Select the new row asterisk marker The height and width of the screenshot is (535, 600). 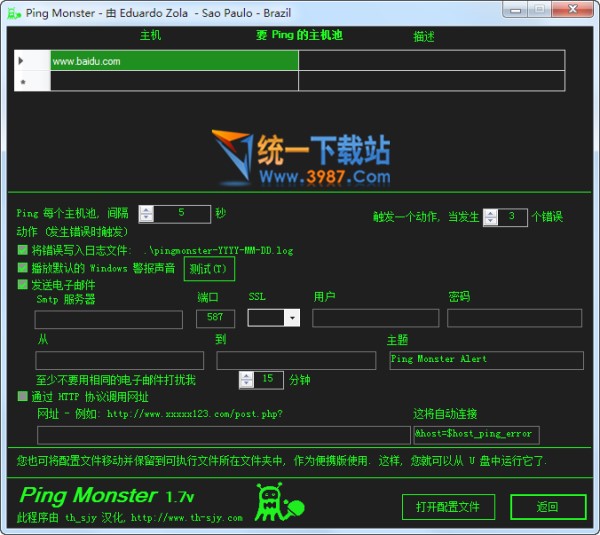tap(23, 82)
